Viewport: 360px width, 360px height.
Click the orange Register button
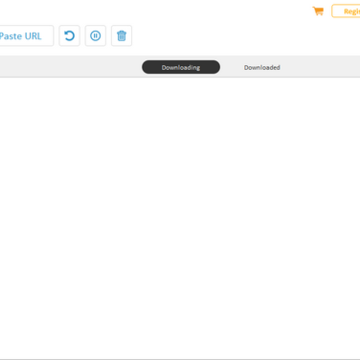pyautogui.click(x=346, y=11)
